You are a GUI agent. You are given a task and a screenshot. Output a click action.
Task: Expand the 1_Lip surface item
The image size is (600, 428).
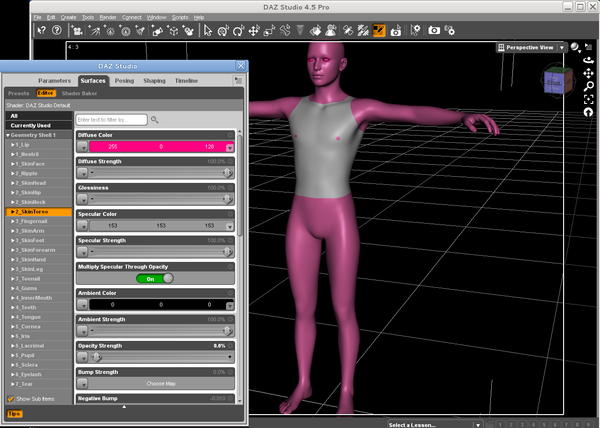[x=13, y=145]
